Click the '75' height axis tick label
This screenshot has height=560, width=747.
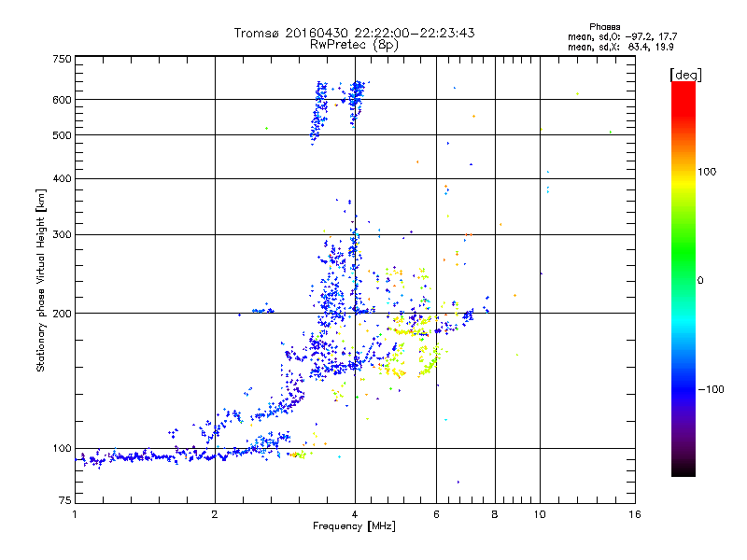[65, 500]
